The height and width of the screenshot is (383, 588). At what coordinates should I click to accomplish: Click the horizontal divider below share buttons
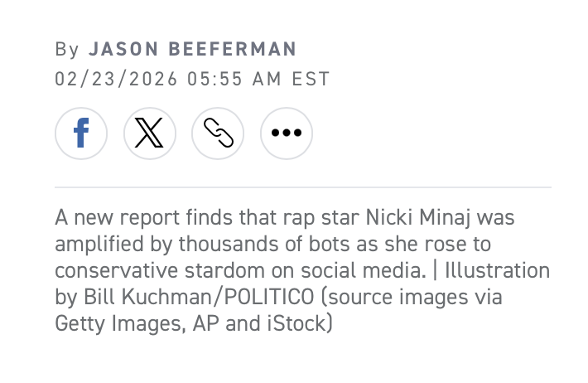pyautogui.click(x=303, y=187)
